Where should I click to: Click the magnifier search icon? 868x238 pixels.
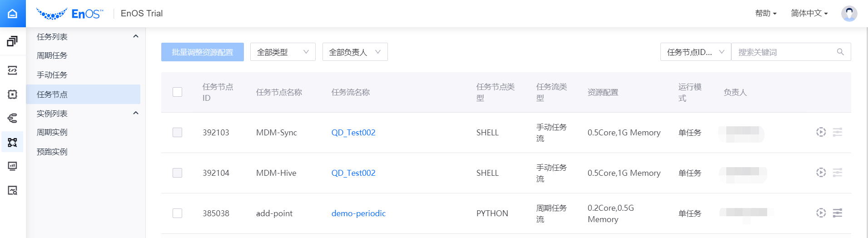pyautogui.click(x=840, y=52)
